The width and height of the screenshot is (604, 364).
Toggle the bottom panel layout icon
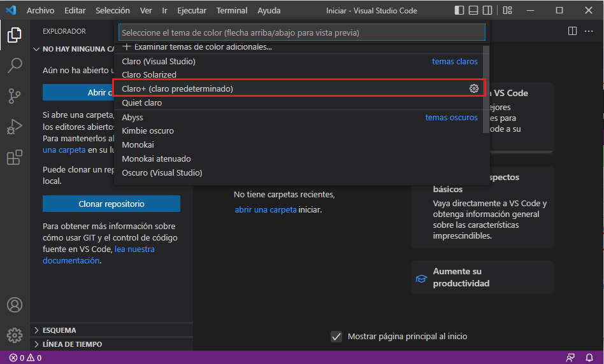[473, 10]
